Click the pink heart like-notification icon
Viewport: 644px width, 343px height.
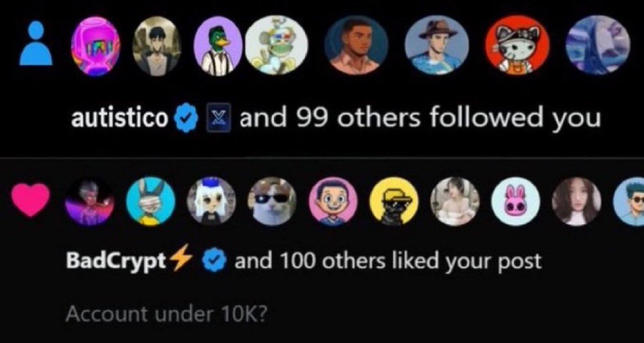[x=32, y=200]
